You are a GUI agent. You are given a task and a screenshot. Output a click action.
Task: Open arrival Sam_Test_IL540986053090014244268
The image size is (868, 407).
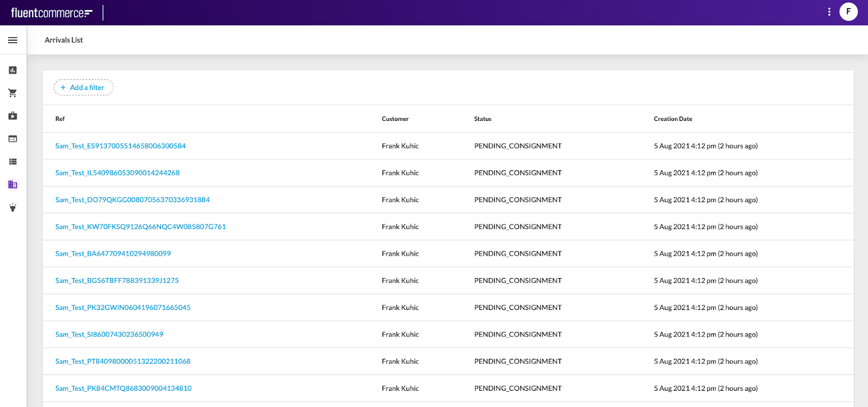pos(117,173)
